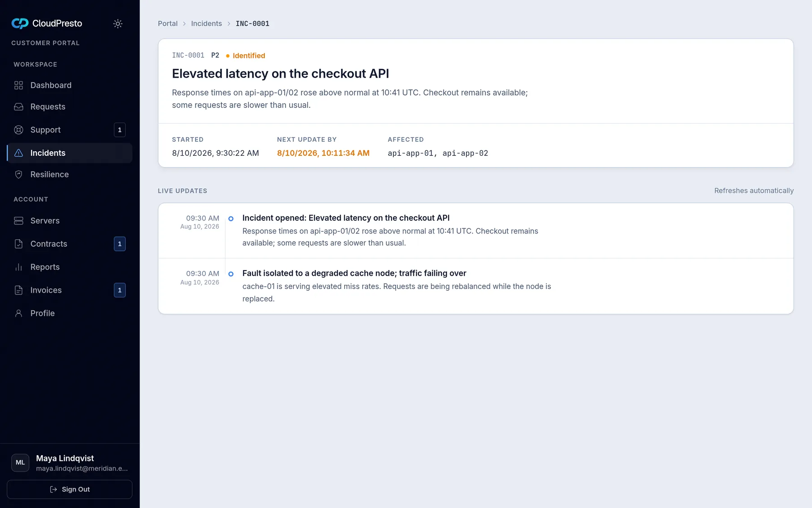Click the sign-out arrow icon
Screen dimensions: 812x508
[53, 489]
